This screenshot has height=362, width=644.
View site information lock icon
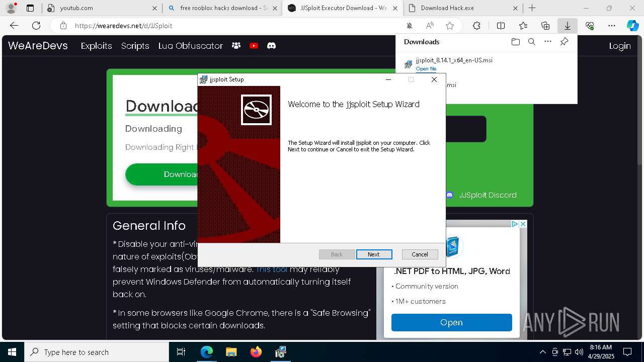[63, 26]
